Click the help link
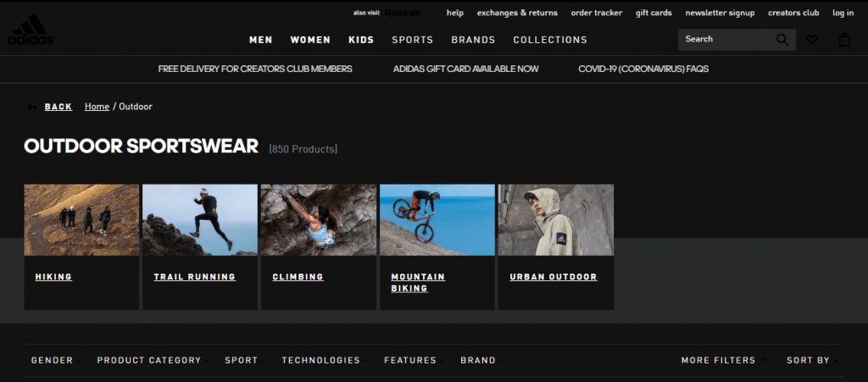Viewport: 868px width, 382px height. [x=455, y=13]
